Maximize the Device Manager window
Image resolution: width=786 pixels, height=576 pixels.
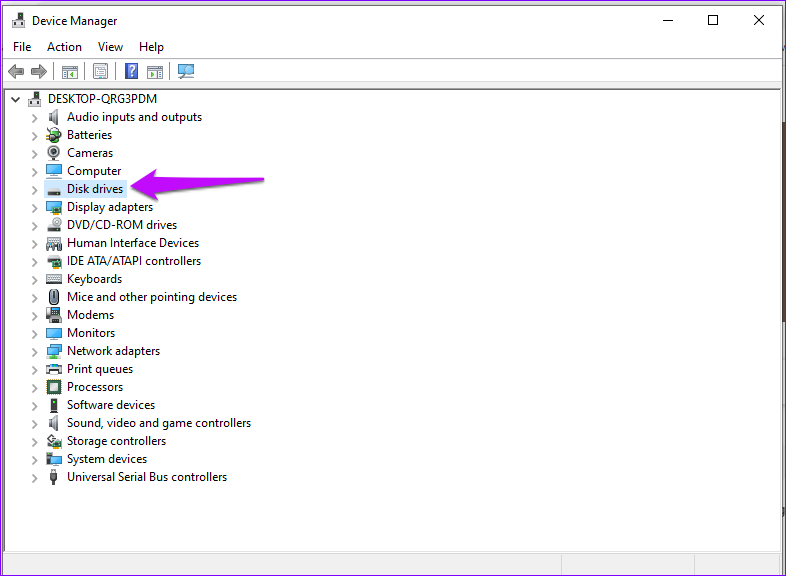(x=713, y=20)
